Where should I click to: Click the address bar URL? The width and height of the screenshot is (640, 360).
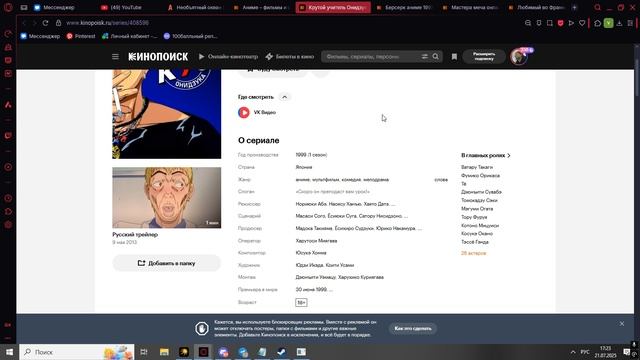coord(107,23)
